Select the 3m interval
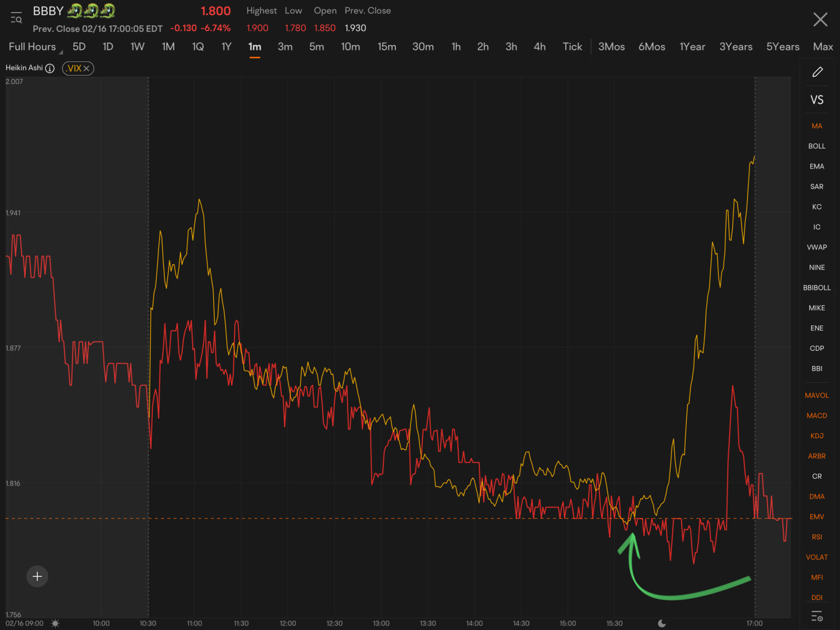The width and height of the screenshot is (840, 630). [x=285, y=47]
